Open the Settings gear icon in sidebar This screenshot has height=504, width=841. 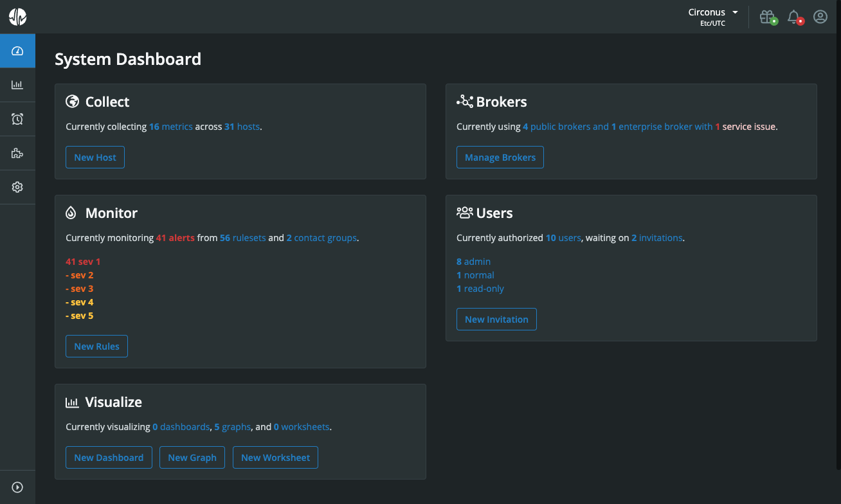click(x=17, y=186)
